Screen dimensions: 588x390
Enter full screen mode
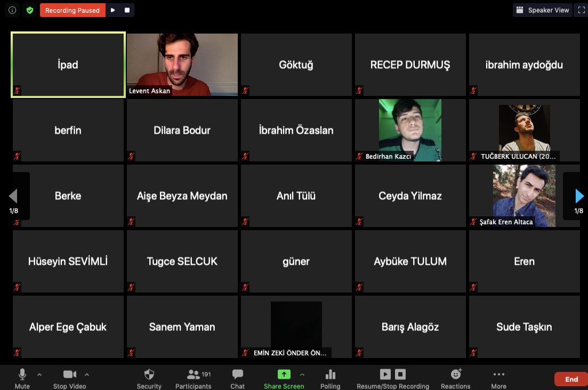[x=581, y=10]
